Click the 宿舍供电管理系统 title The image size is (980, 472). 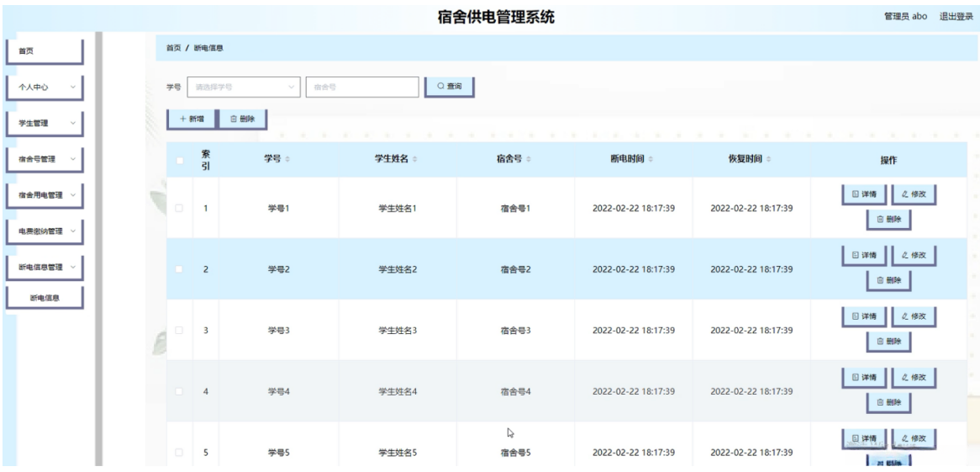(496, 17)
